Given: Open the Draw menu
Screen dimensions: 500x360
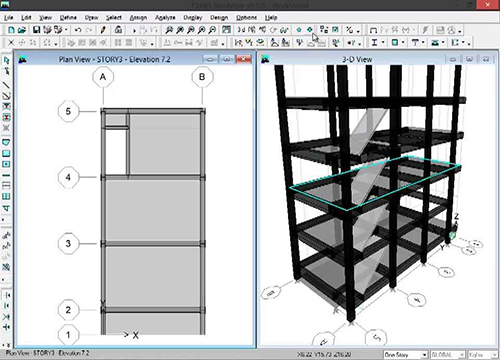Looking at the screenshot, I should pos(91,18).
